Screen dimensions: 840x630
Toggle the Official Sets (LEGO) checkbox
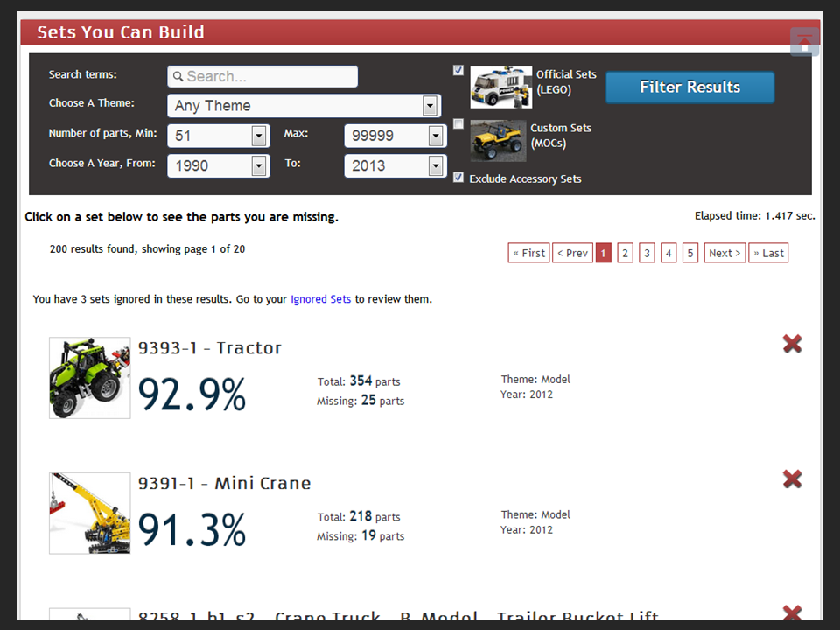458,70
